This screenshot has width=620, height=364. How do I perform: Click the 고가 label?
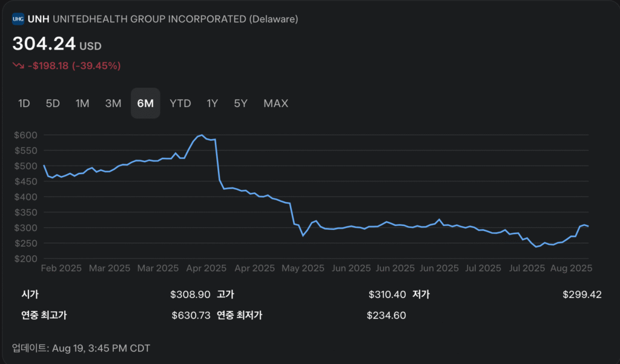click(x=225, y=294)
